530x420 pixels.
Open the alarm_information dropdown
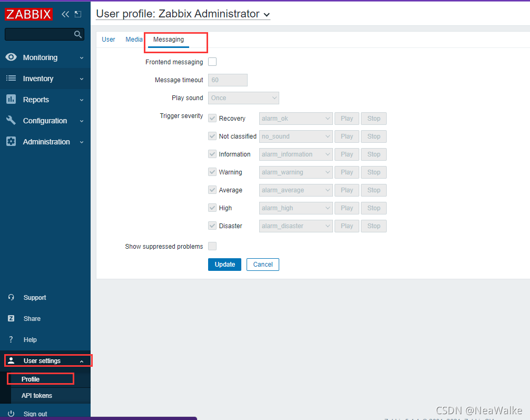pos(296,154)
